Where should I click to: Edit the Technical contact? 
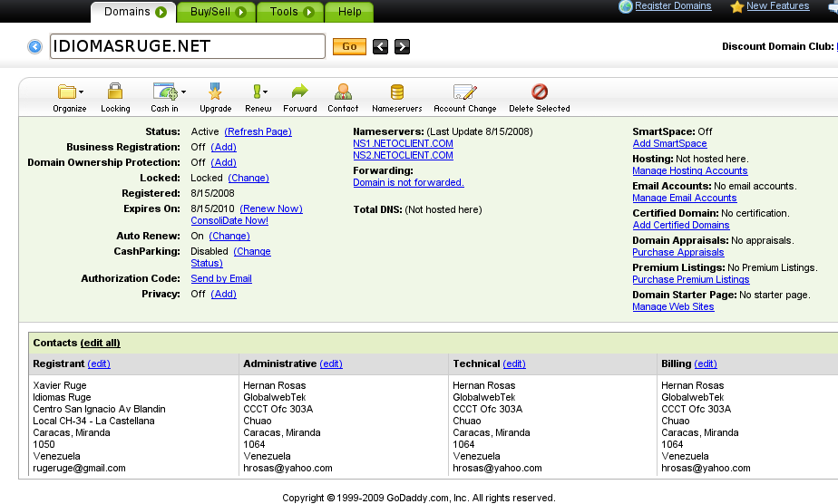[x=514, y=363]
